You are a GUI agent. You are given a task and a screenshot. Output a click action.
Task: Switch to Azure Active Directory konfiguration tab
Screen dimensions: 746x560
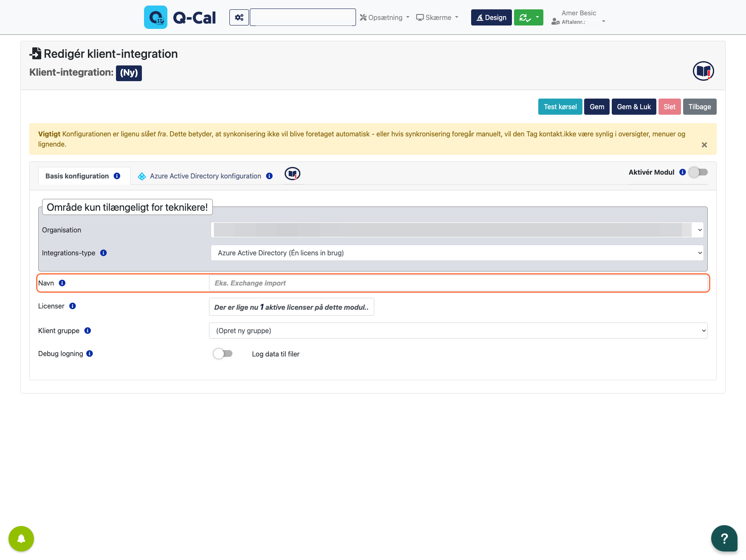pyautogui.click(x=206, y=176)
